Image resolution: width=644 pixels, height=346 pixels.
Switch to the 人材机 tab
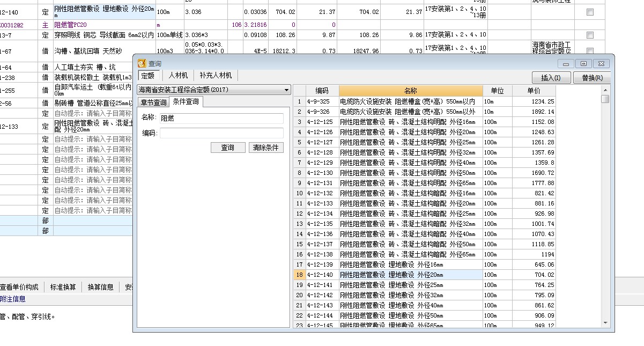coord(178,76)
